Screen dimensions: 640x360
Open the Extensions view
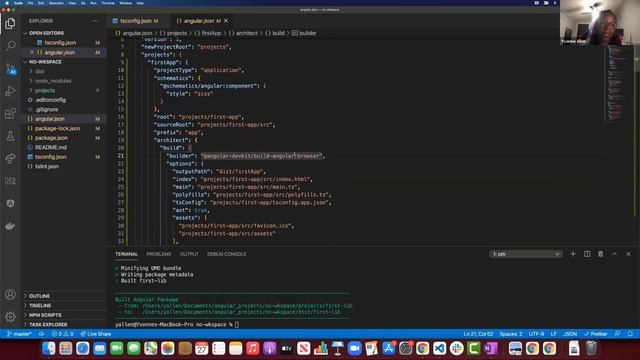coord(10,113)
